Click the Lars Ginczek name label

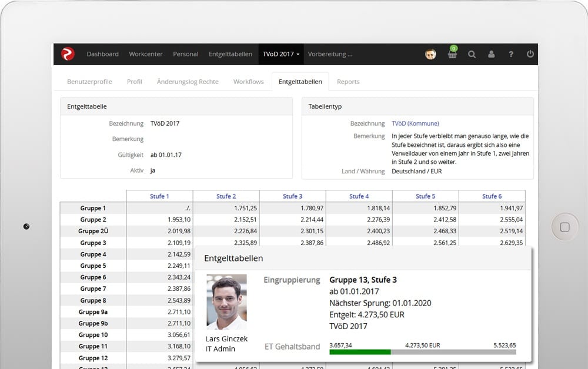pos(226,338)
